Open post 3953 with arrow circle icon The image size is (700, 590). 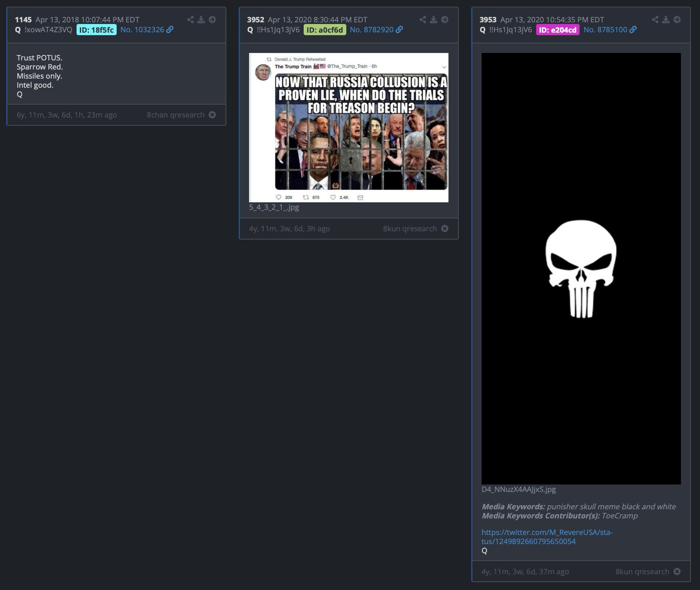[x=677, y=19]
